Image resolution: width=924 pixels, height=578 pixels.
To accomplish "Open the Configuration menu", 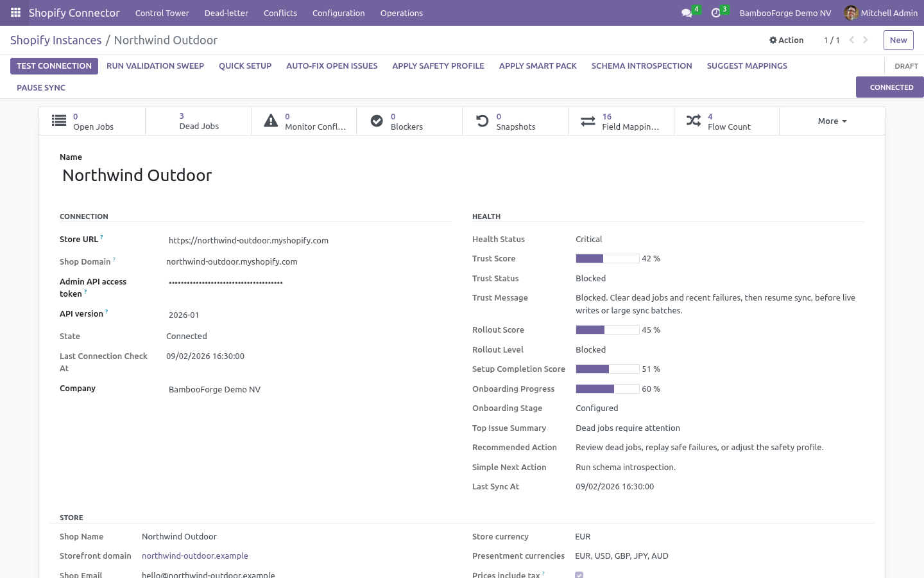I will [338, 13].
